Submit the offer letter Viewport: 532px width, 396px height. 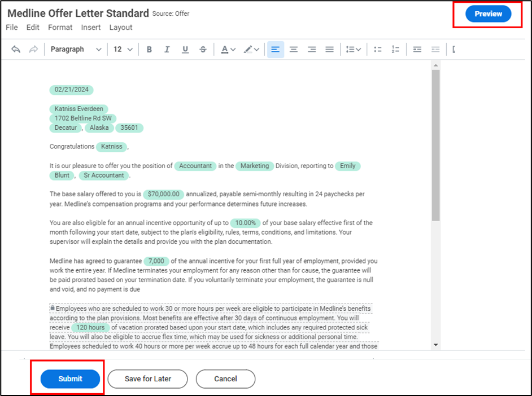pos(70,379)
